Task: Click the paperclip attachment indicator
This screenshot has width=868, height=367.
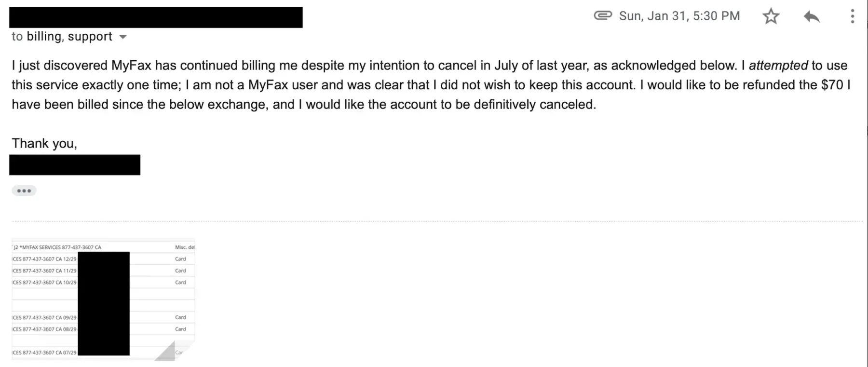Action: (602, 15)
